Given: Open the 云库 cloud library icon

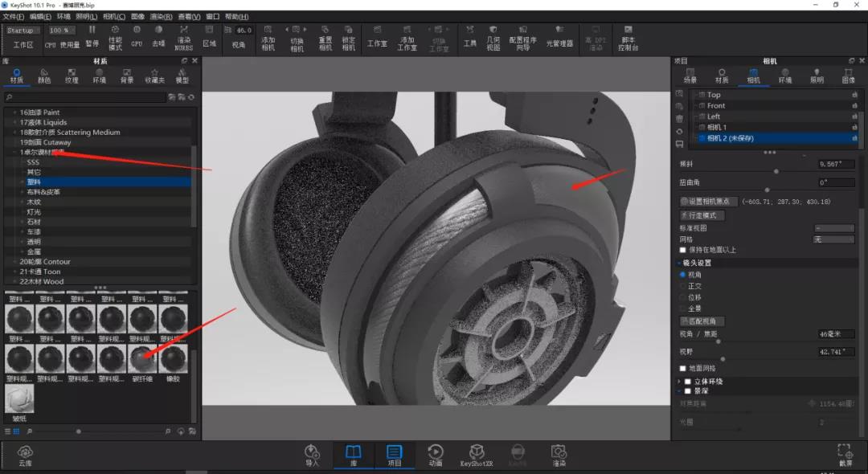Looking at the screenshot, I should tap(25, 456).
